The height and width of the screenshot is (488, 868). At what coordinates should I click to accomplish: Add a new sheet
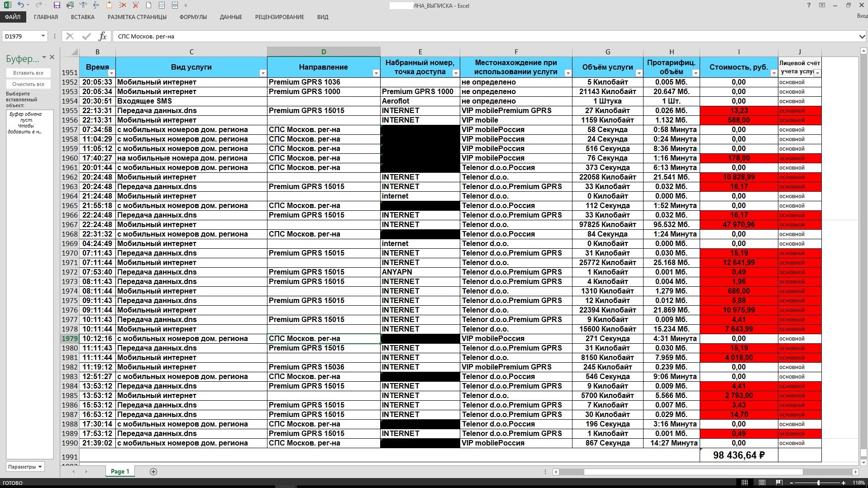pos(153,472)
